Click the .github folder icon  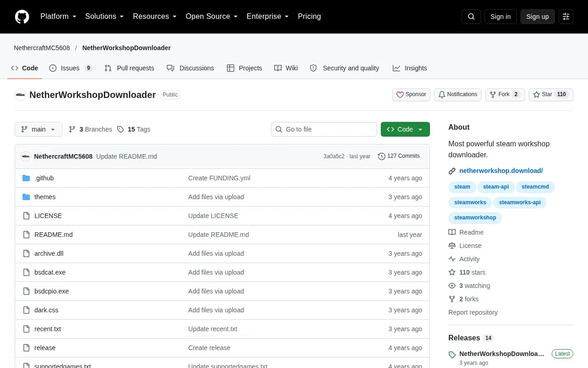click(x=26, y=178)
